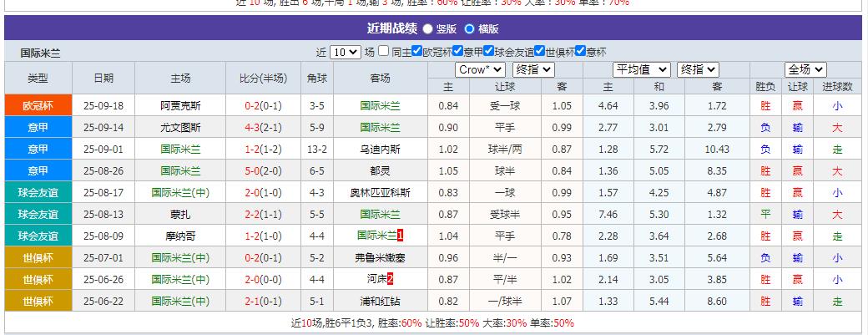The image size is (868, 335).
Task: Click the red badge 1 next to 摩纳哥's opponent
Action: pyautogui.click(x=401, y=236)
